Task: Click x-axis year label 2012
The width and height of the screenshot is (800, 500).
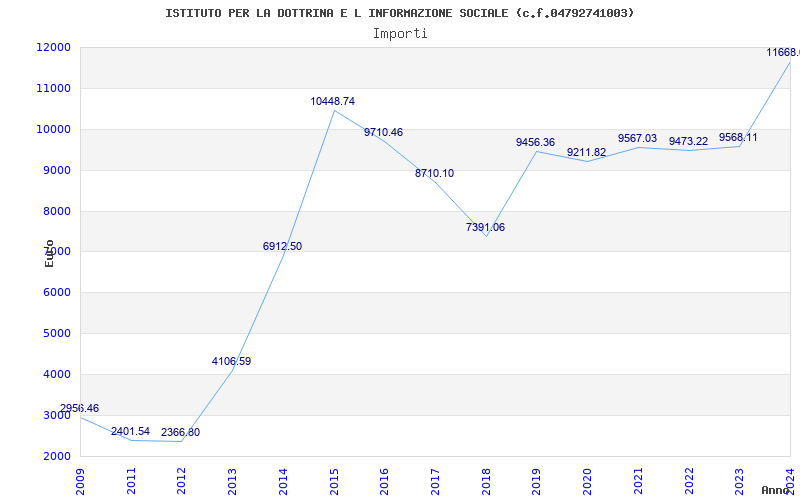Action: coord(182,481)
